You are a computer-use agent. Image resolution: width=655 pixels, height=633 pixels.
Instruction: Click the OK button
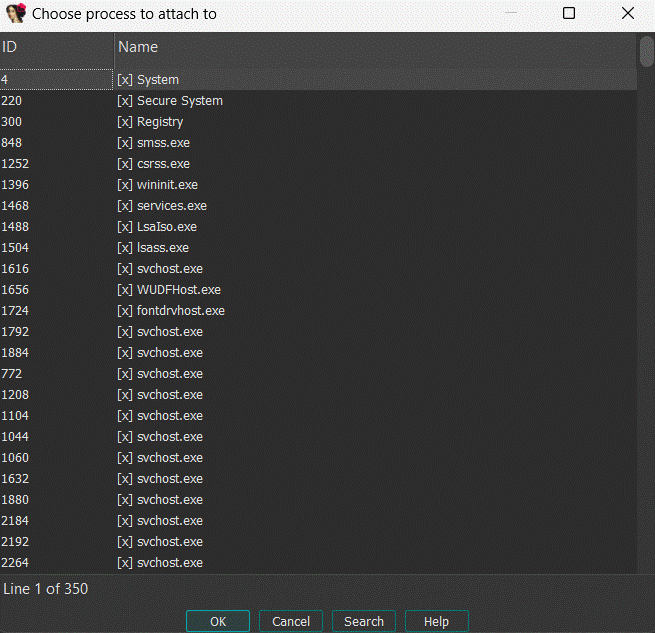(x=217, y=621)
